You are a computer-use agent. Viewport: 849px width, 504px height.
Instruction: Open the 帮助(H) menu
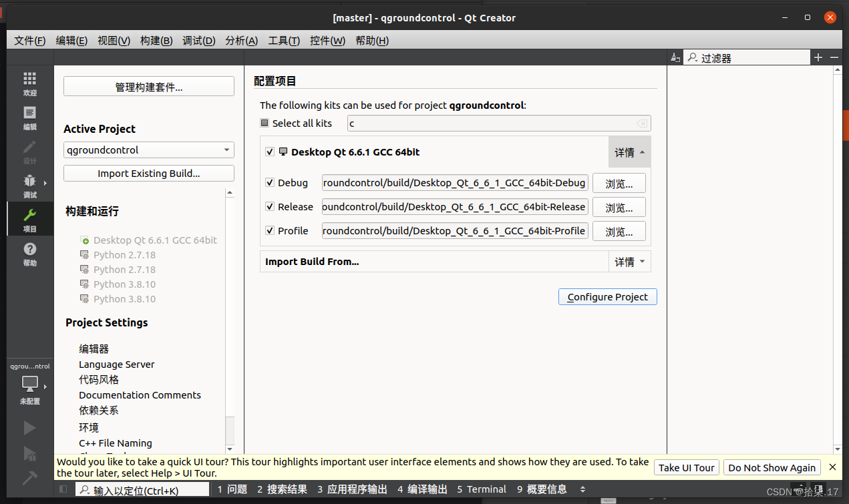pyautogui.click(x=372, y=41)
